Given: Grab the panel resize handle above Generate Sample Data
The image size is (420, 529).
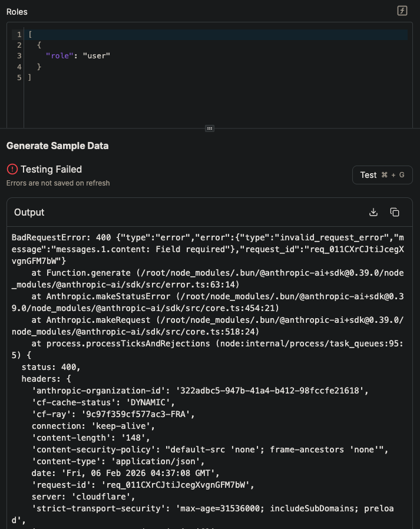Looking at the screenshot, I should pyautogui.click(x=209, y=128).
